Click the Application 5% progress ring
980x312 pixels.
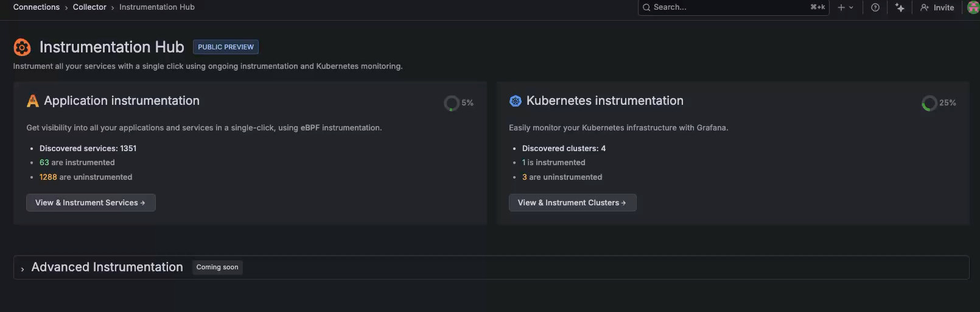451,103
